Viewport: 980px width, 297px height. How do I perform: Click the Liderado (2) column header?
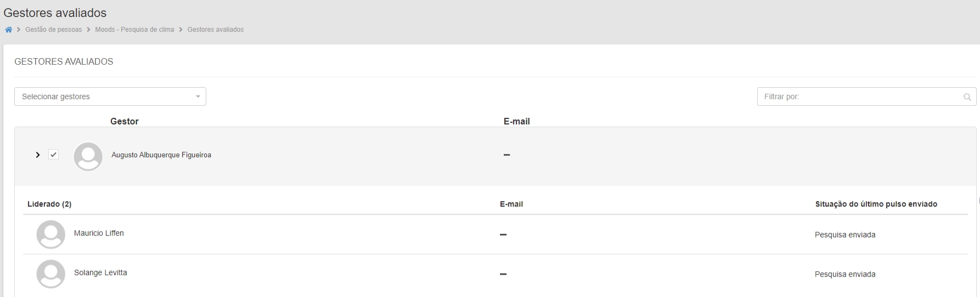[x=49, y=204]
